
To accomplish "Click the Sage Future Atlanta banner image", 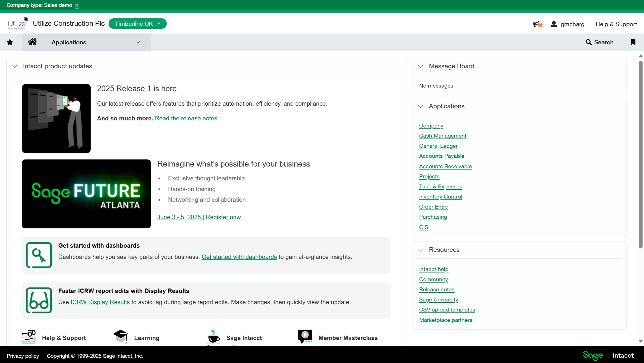I will point(86,194).
